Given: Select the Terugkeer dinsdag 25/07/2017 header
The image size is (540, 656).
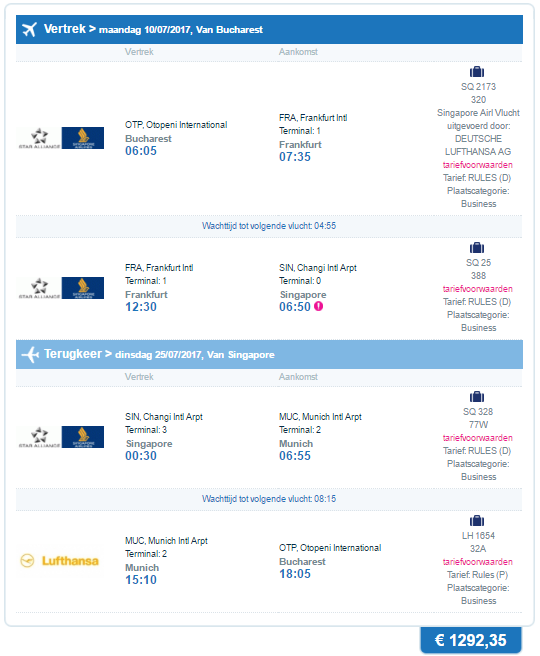Looking at the screenshot, I should pyautogui.click(x=269, y=354).
